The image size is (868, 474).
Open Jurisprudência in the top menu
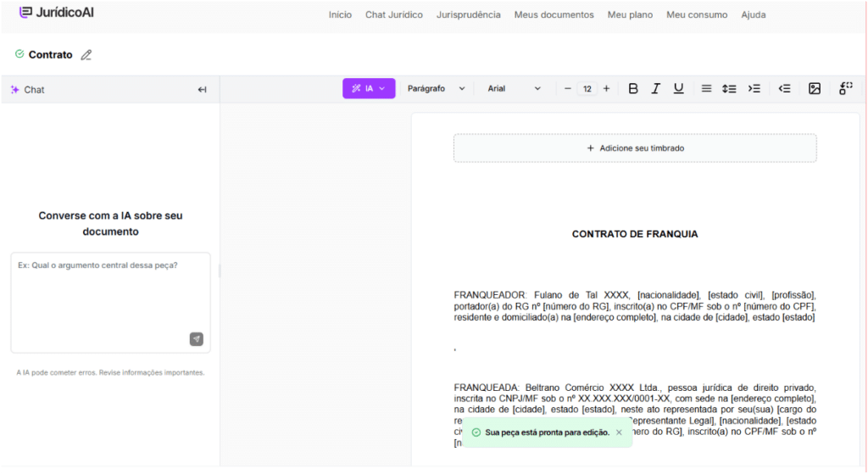click(468, 15)
